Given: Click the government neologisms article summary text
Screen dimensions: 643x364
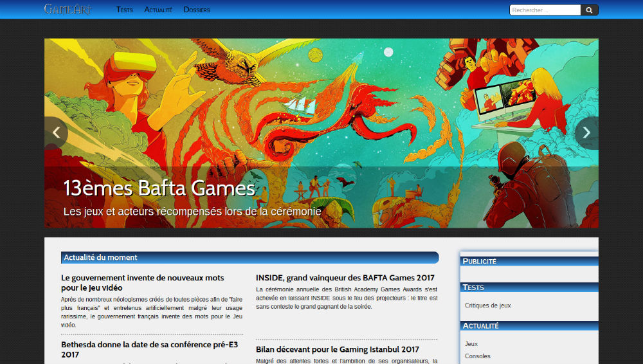Looking at the screenshot, I should point(152,312).
